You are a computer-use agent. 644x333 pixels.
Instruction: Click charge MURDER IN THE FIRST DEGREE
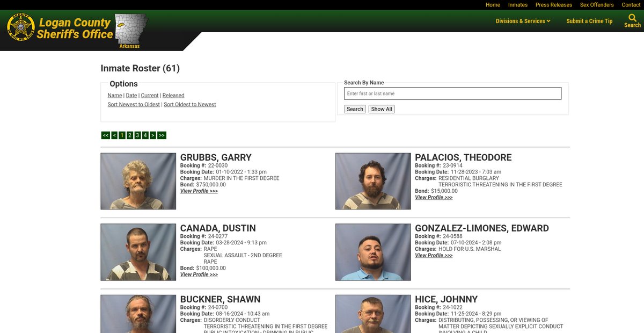241,178
